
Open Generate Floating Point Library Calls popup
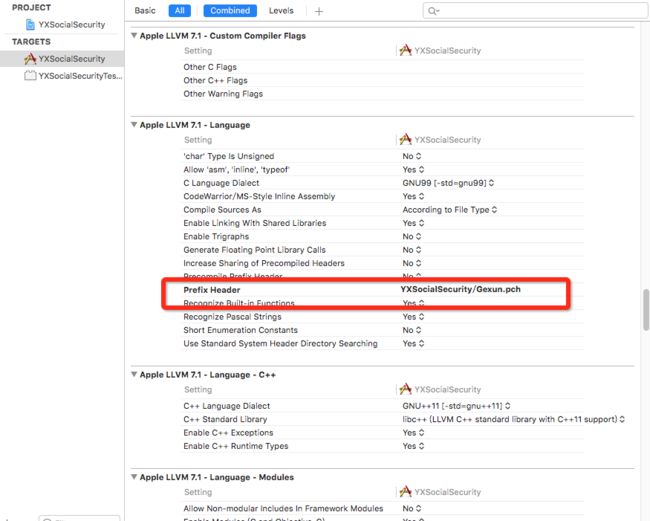(x=412, y=250)
